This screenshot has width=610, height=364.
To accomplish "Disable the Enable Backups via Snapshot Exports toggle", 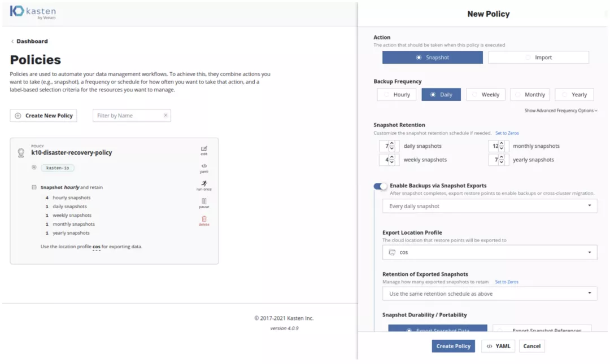I will [x=380, y=186].
